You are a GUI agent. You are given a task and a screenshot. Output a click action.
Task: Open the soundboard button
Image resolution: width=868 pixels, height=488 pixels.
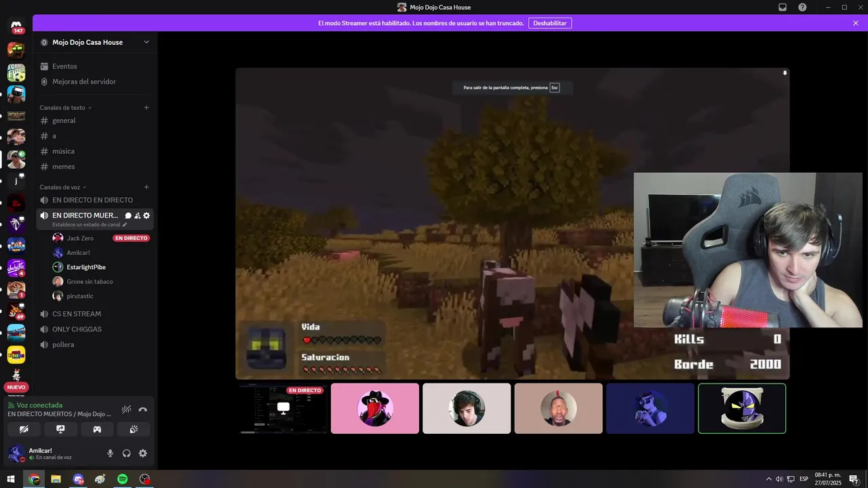[134, 429]
